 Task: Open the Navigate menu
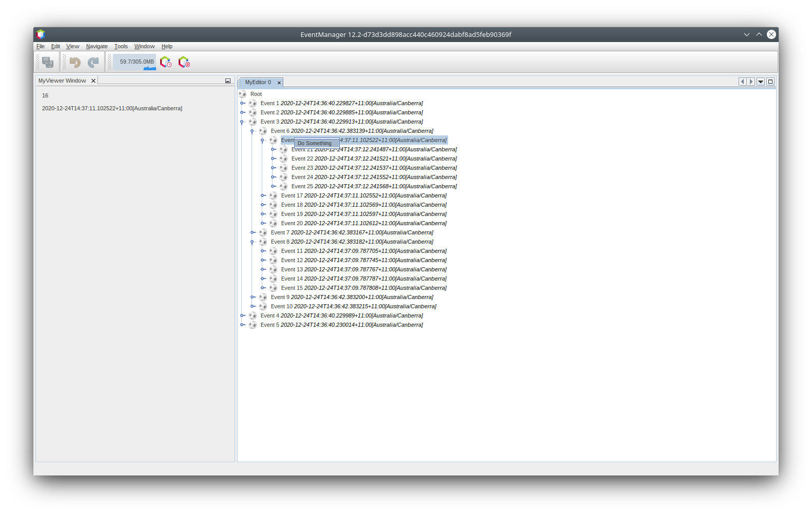[96, 46]
